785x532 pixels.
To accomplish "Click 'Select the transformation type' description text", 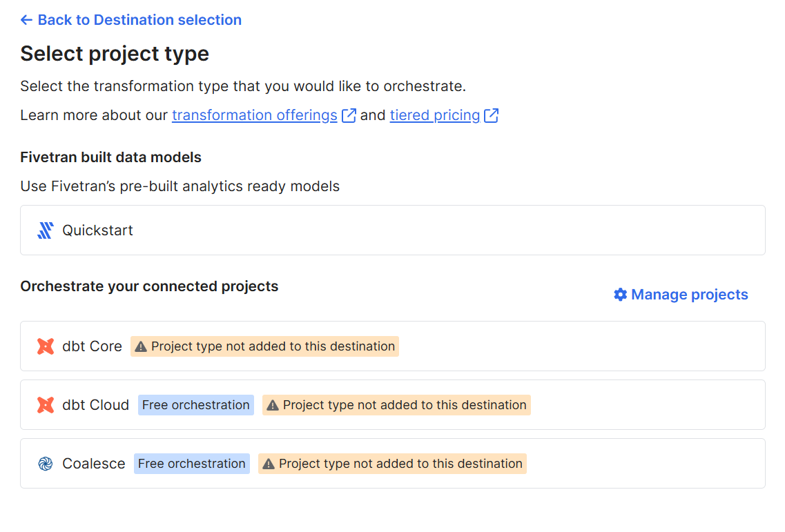I will coord(243,86).
